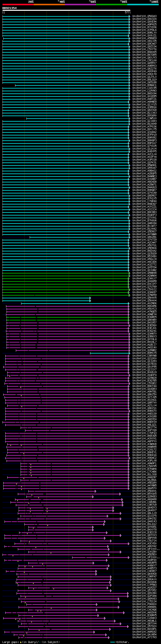
Task: Open hit UniRef100_B3QRE5
Action: point(144,317)
